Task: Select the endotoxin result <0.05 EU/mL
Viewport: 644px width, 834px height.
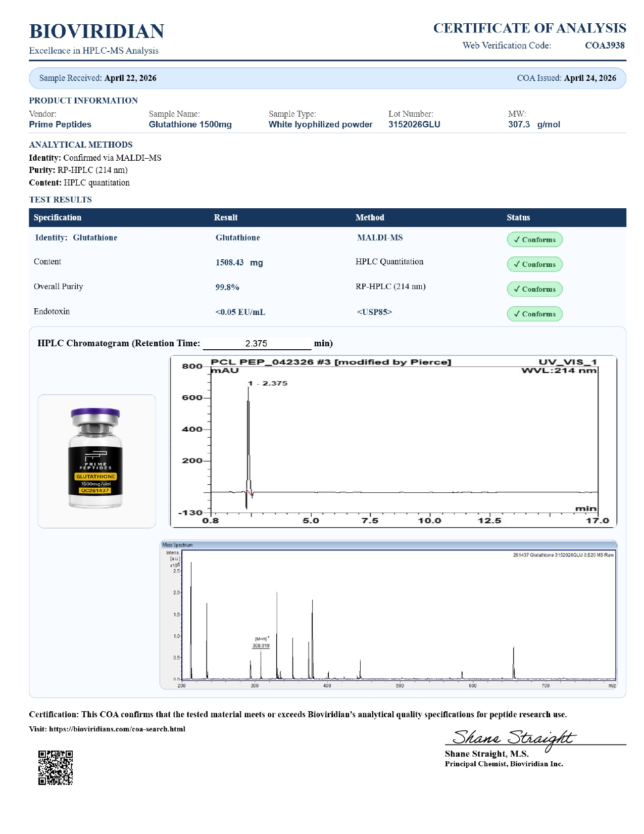Action: coord(240,312)
